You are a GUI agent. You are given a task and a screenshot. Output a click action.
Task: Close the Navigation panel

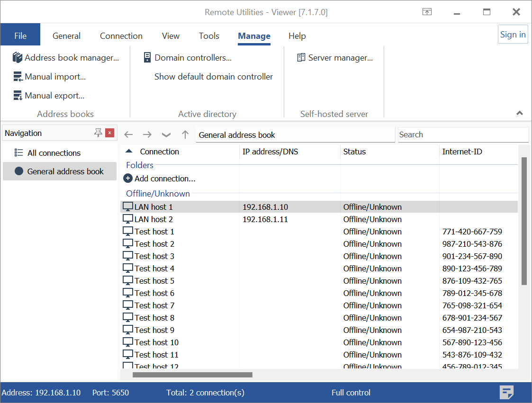(x=110, y=133)
